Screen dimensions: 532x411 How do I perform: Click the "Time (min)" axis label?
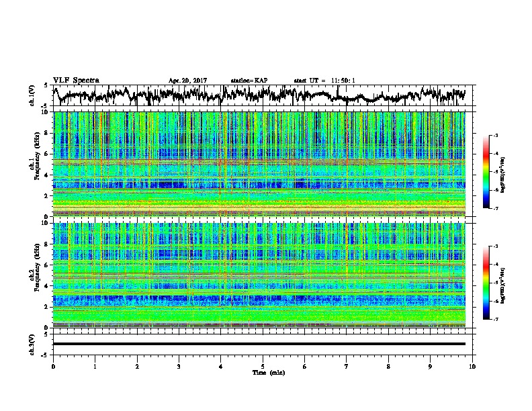[x=269, y=373]
